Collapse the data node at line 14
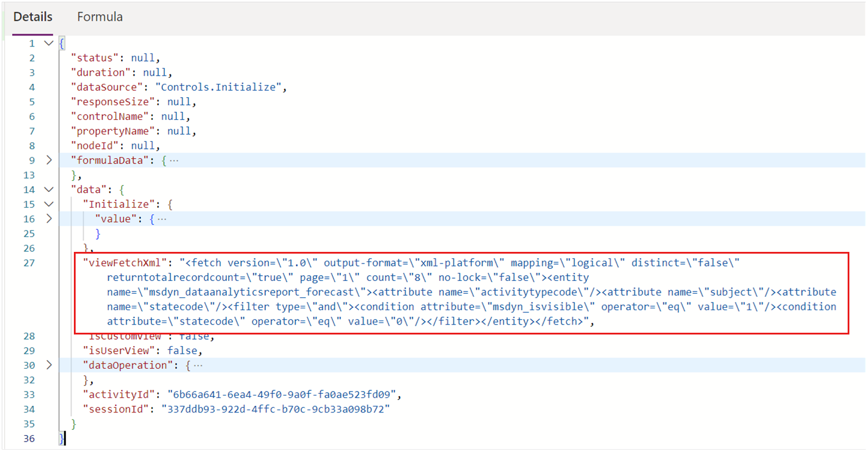Screen dimensions: 868x452 [x=48, y=190]
